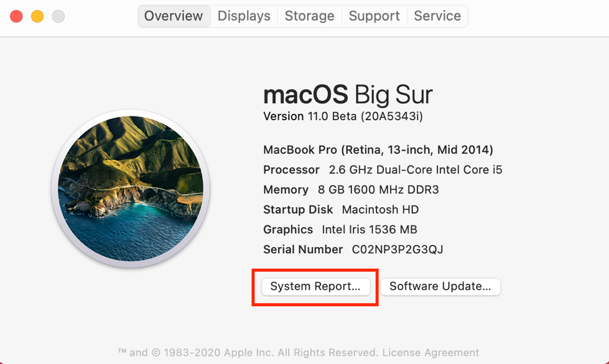Show the Service tab
Screen dimensions: 609x364
pos(437,16)
